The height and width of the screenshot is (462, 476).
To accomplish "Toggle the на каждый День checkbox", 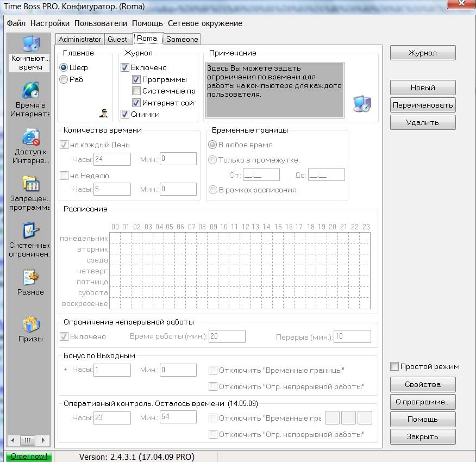I will coord(64,145).
